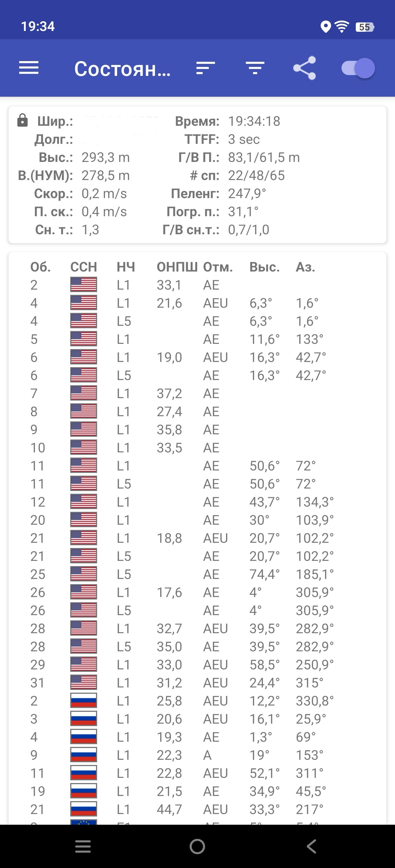Tap the location icon in status bar
This screenshot has height=868, width=395.
326,27
